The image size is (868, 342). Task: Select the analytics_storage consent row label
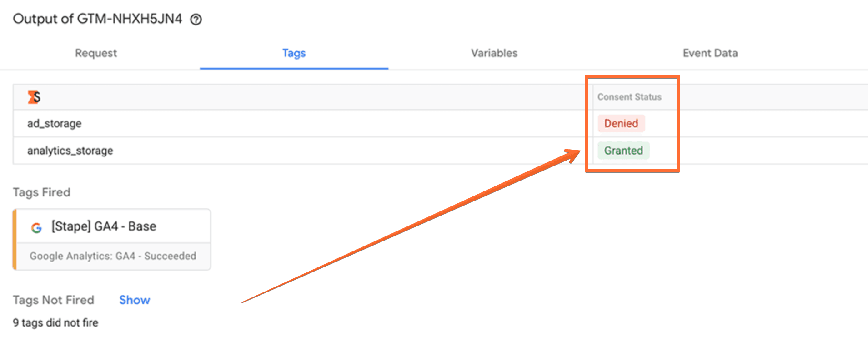click(70, 151)
